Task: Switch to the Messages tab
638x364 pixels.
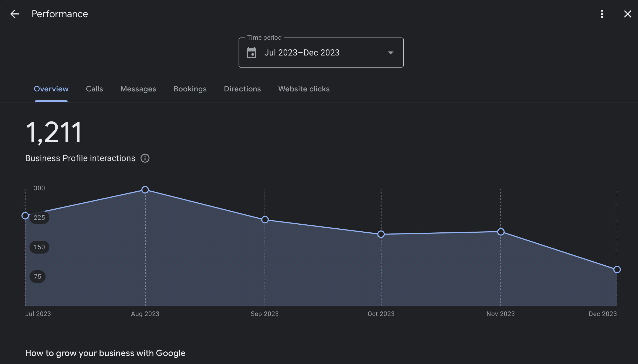Action: (138, 89)
